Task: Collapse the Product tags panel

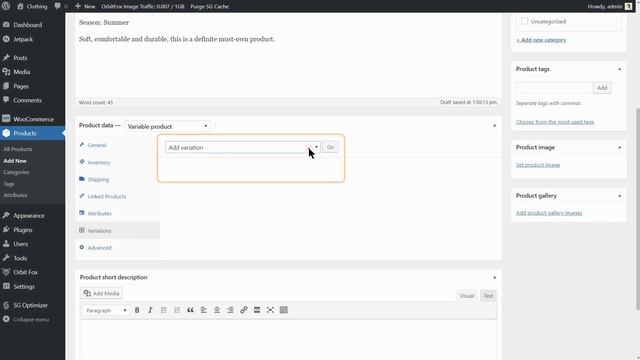Action: pos(619,69)
